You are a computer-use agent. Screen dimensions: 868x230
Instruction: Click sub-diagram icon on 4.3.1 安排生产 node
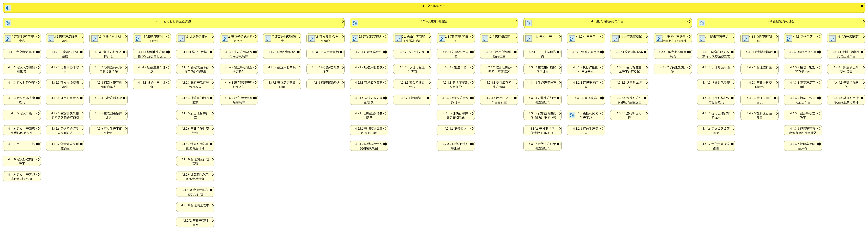click(529, 38)
